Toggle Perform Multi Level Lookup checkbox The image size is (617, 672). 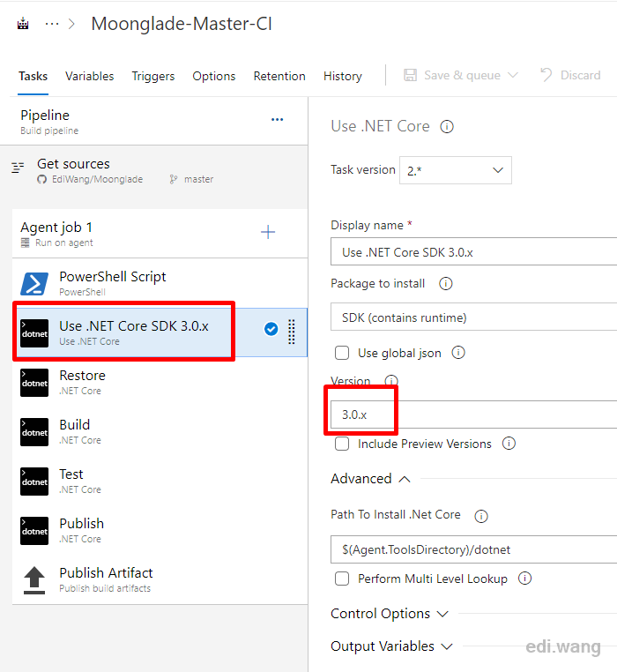(342, 579)
